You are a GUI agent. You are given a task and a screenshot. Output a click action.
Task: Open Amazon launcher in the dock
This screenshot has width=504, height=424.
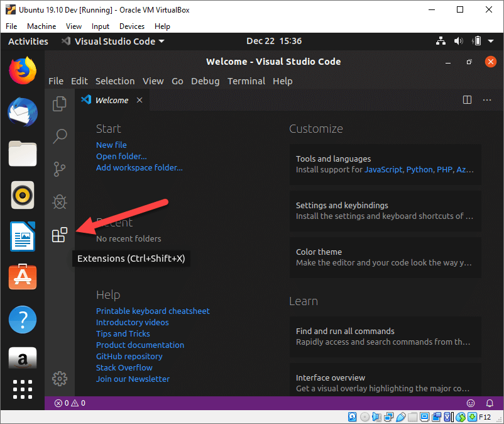tap(23, 358)
